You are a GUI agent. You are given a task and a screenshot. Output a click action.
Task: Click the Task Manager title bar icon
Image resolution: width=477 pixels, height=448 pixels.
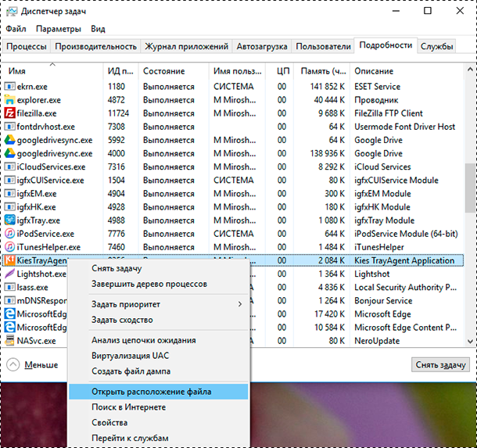point(12,12)
